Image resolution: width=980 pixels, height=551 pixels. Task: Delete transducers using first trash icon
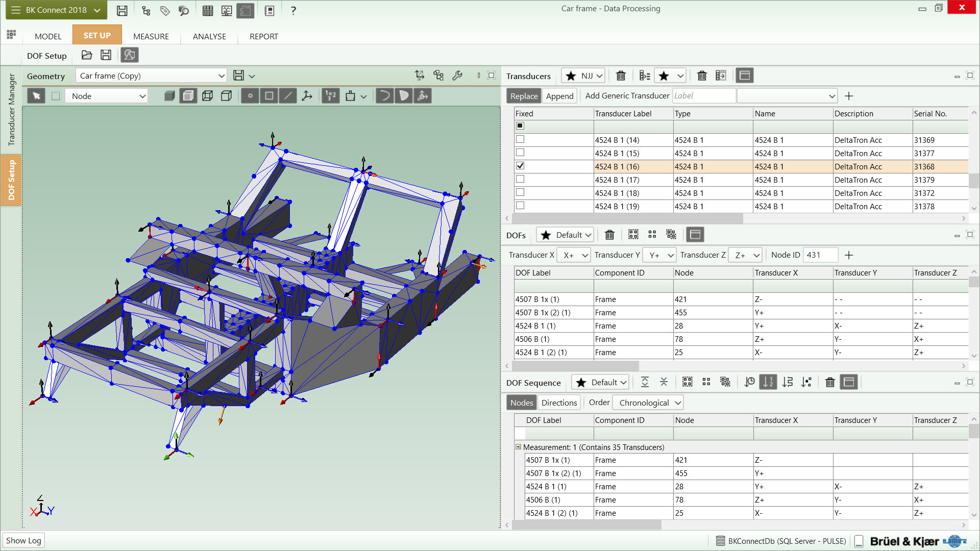point(621,76)
